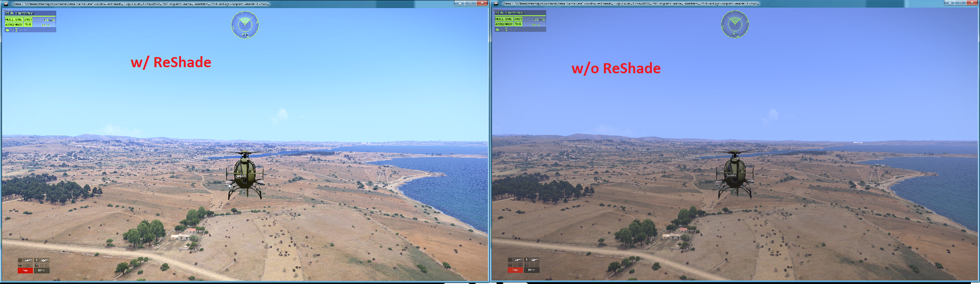Screen dimensions: 980x284
Task: Click the compass radar in right window
Action: (735, 24)
